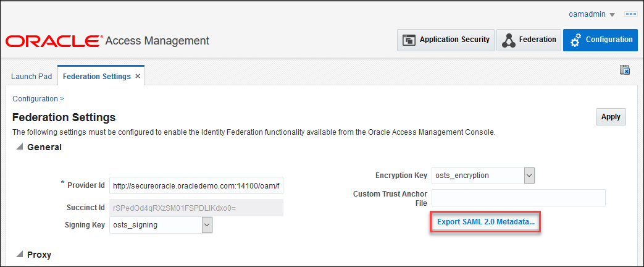Click the Application Security window icon
The width and height of the screenshot is (644, 267).
click(409, 40)
